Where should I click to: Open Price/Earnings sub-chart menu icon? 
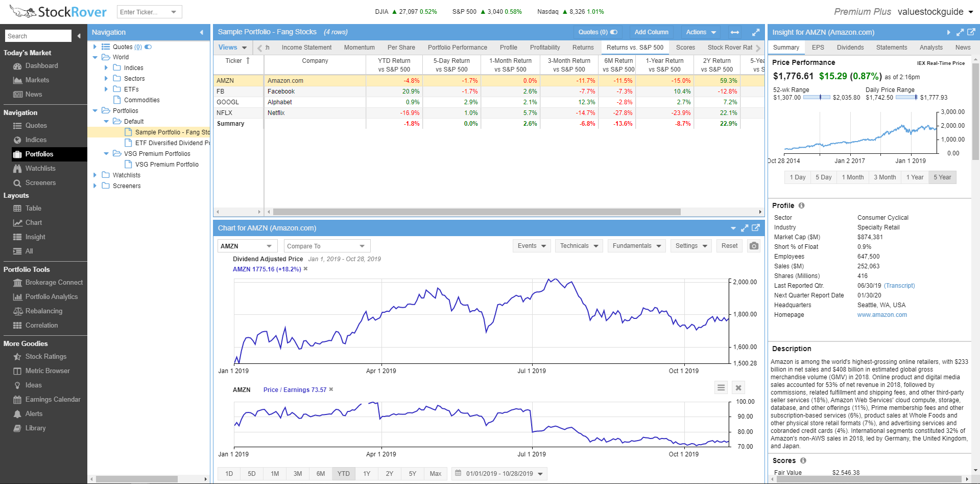point(721,388)
